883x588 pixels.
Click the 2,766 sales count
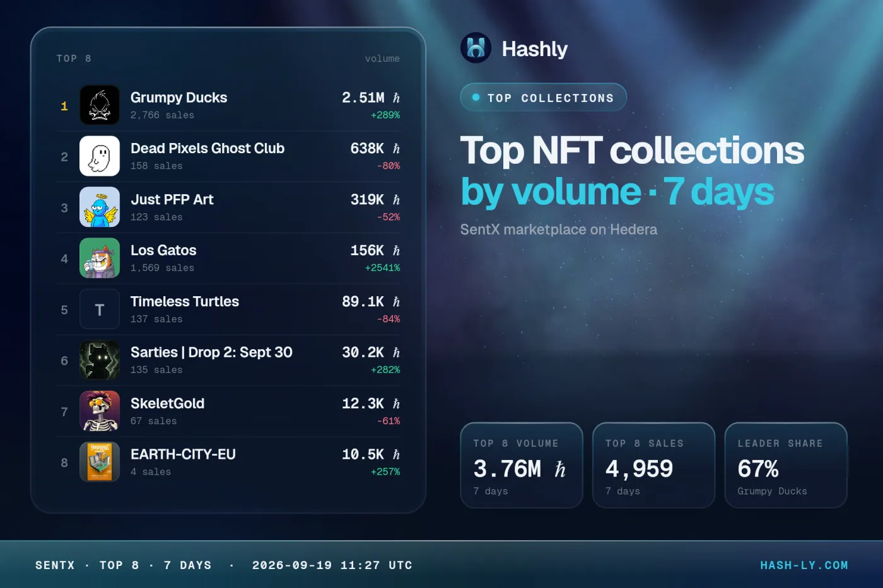click(162, 115)
